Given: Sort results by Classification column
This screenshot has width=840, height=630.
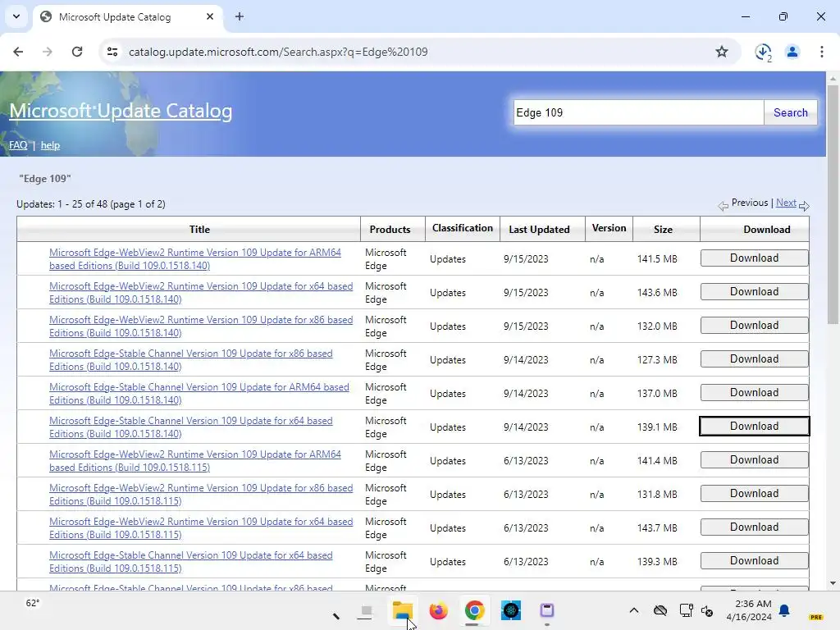Looking at the screenshot, I should tap(463, 228).
